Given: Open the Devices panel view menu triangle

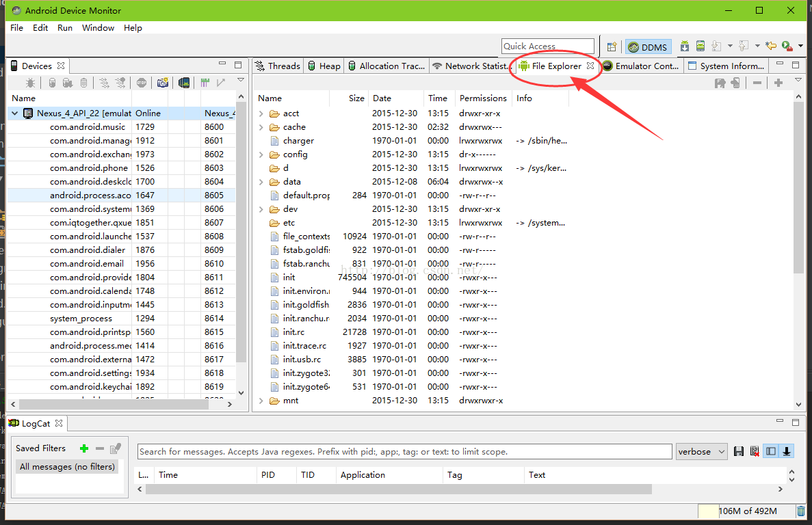Looking at the screenshot, I should 241,80.
